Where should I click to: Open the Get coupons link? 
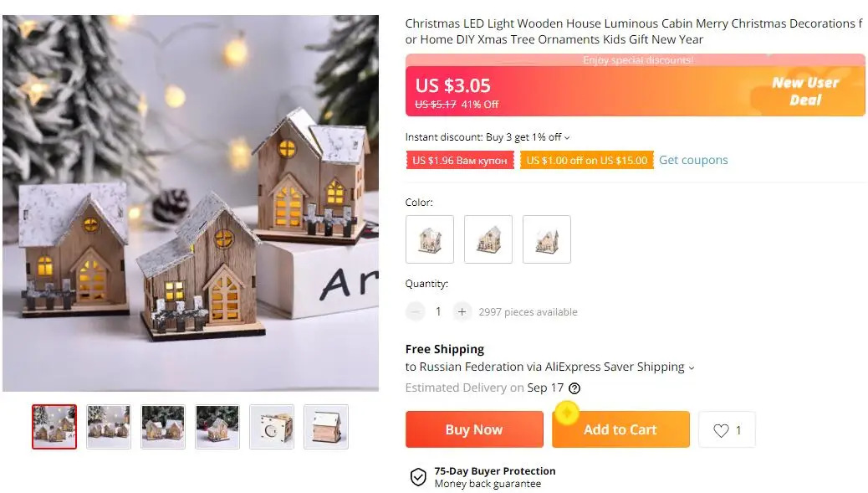(x=693, y=160)
